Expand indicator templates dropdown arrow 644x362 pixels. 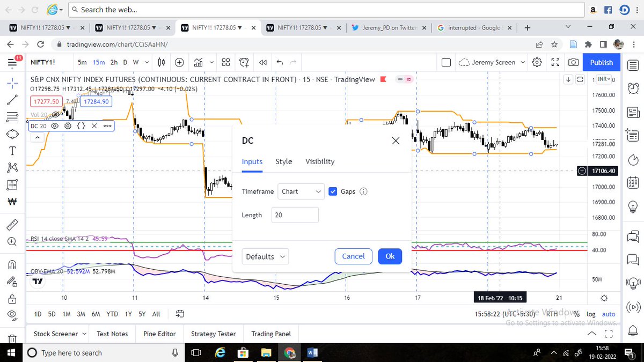tap(211, 62)
